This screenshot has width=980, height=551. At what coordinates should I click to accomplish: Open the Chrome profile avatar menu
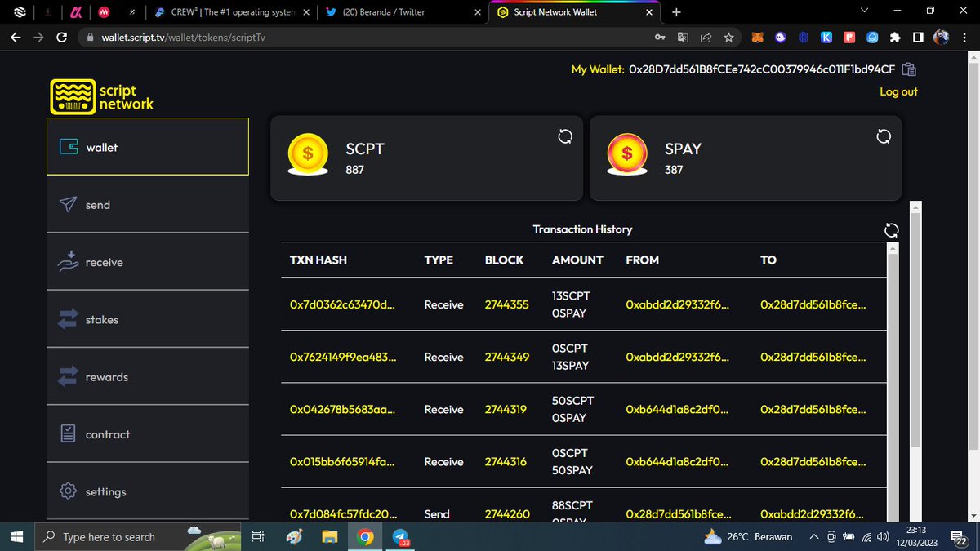tap(941, 37)
